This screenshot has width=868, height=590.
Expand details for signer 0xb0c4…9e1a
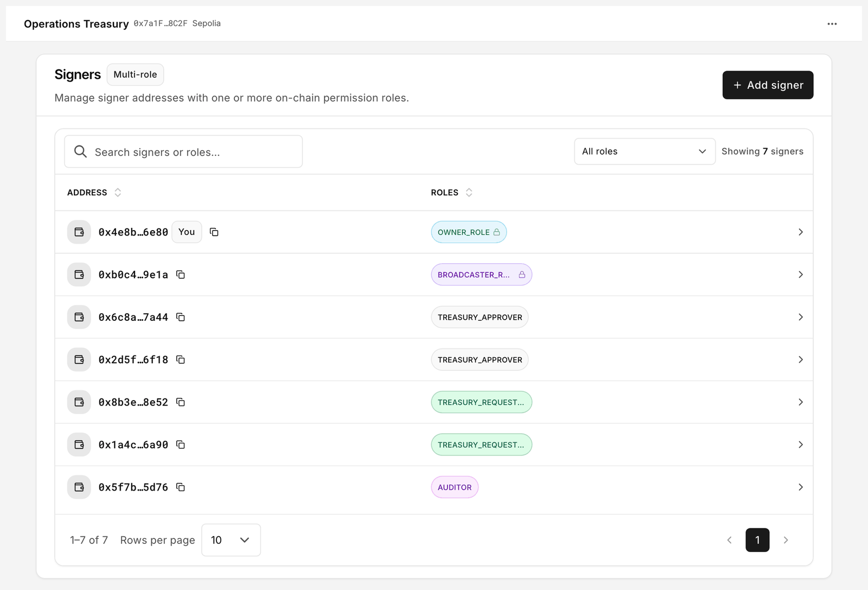tap(801, 275)
